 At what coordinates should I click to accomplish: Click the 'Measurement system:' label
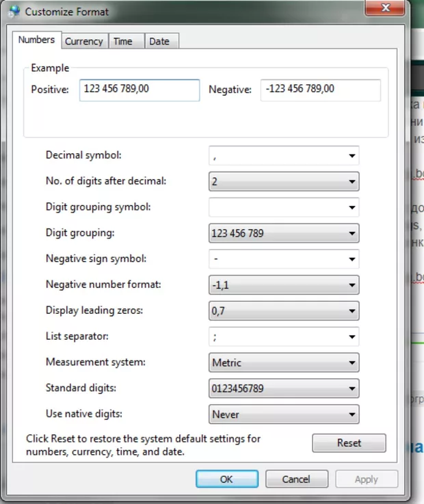point(96,362)
